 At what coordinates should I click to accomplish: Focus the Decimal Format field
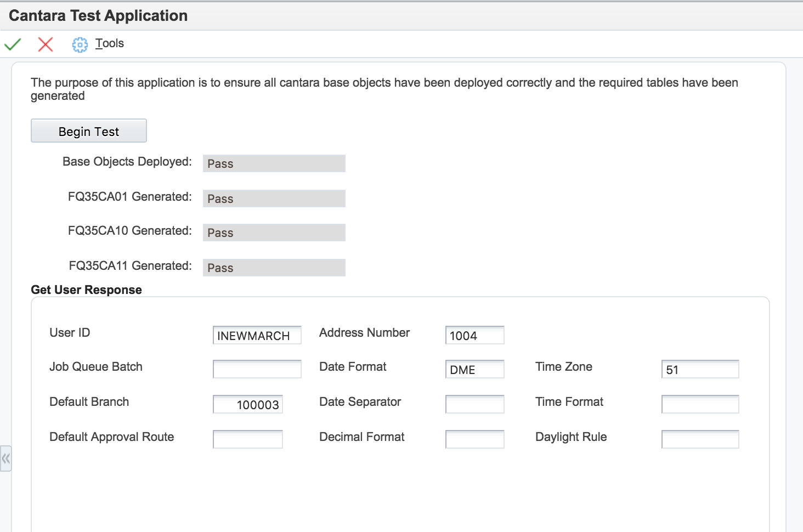point(474,439)
